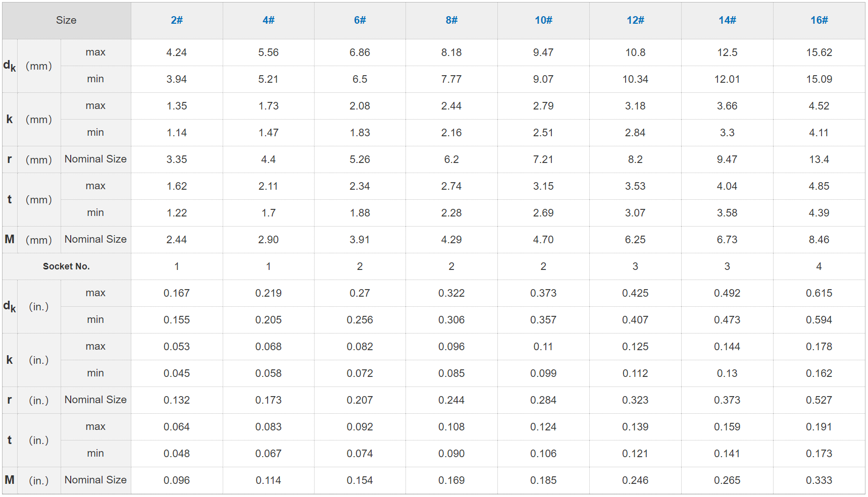Viewport: 868px width, 497px height.
Task: Select the 14# size link
Action: click(x=727, y=20)
